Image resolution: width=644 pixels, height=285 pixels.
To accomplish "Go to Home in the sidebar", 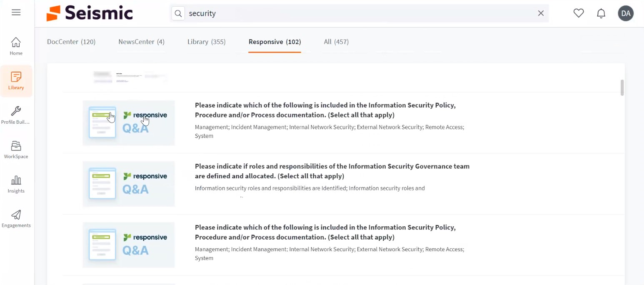I will pyautogui.click(x=16, y=46).
